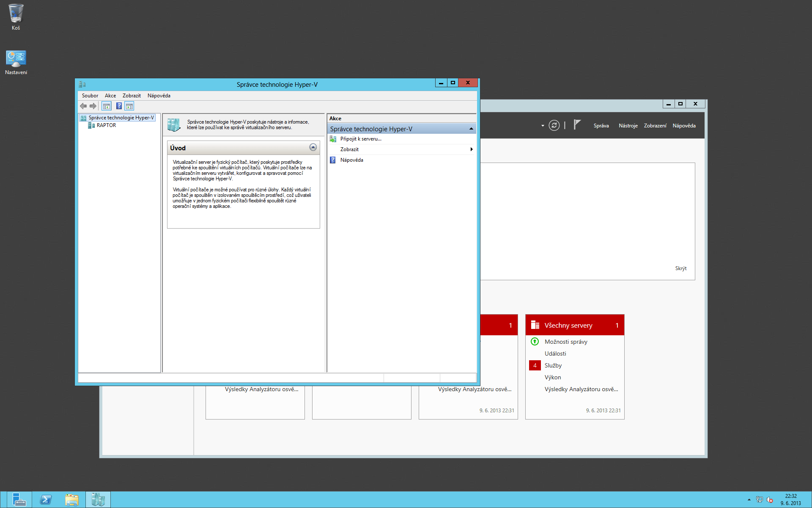Viewport: 812px width, 508px height.
Task: Open PowerShell from the taskbar
Action: (x=46, y=500)
